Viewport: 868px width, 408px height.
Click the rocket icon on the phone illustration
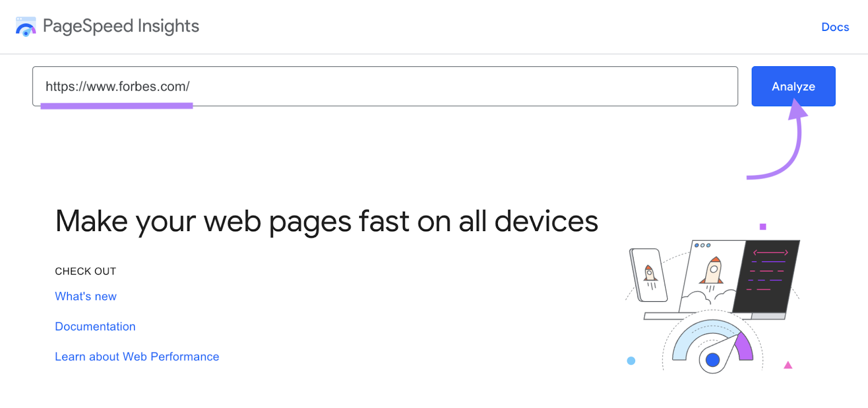tap(650, 274)
